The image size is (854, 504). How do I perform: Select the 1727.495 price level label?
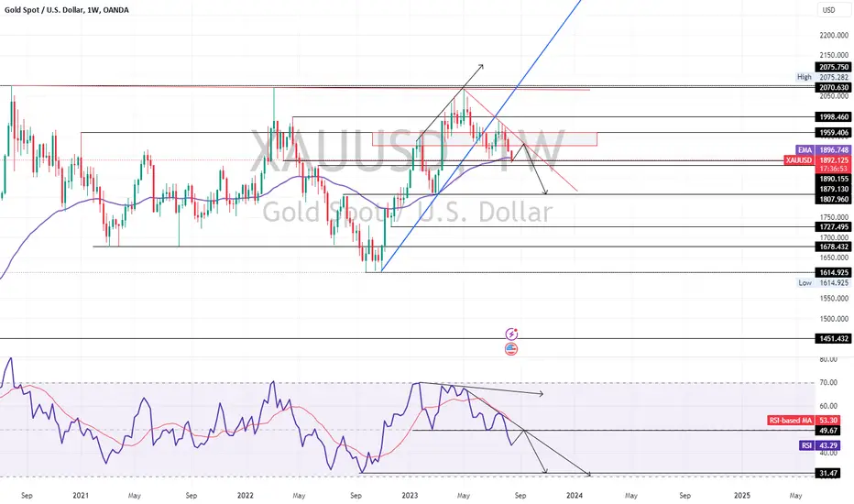click(x=833, y=226)
